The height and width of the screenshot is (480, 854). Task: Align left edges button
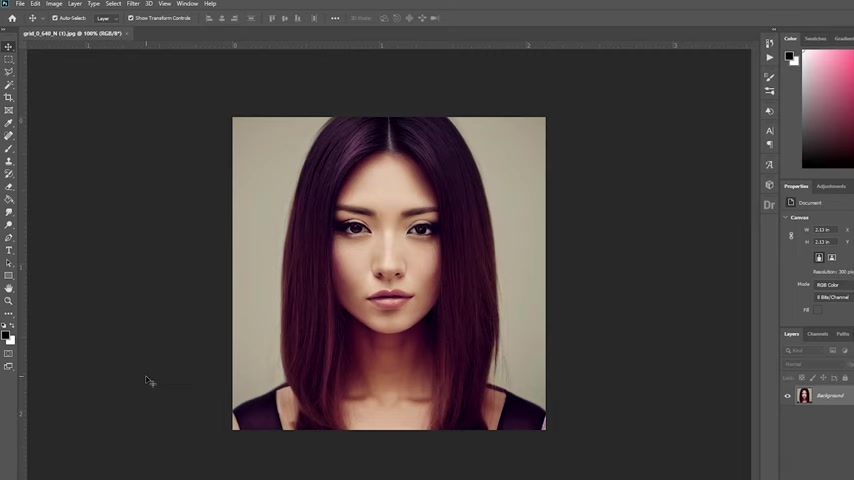pos(209,19)
